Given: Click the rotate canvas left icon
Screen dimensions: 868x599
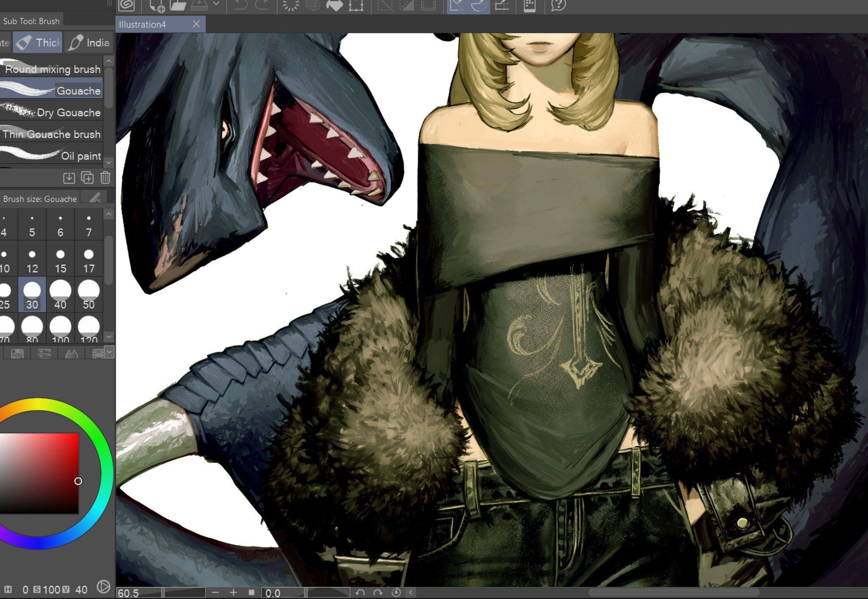Looking at the screenshot, I should pos(360,592).
